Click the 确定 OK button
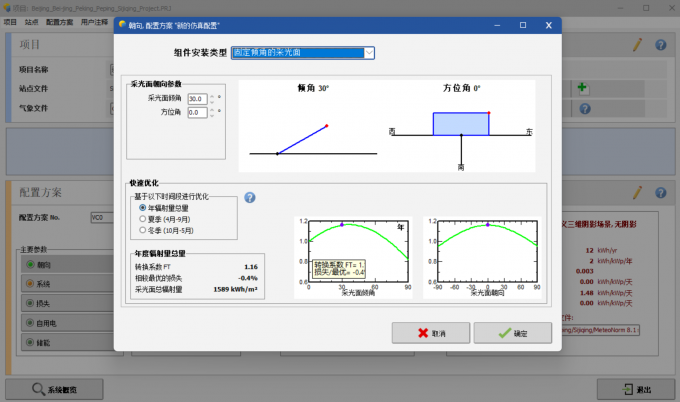This screenshot has height=402, width=680. tap(513, 333)
